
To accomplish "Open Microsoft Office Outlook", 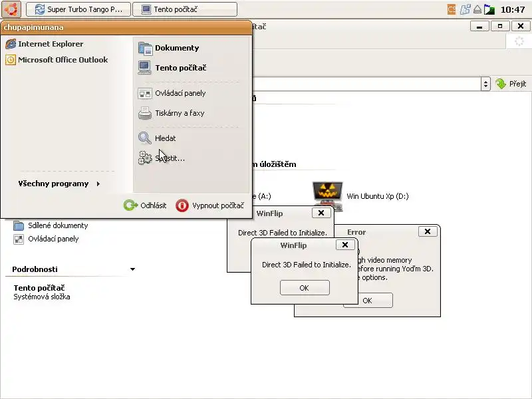I will tap(57, 60).
